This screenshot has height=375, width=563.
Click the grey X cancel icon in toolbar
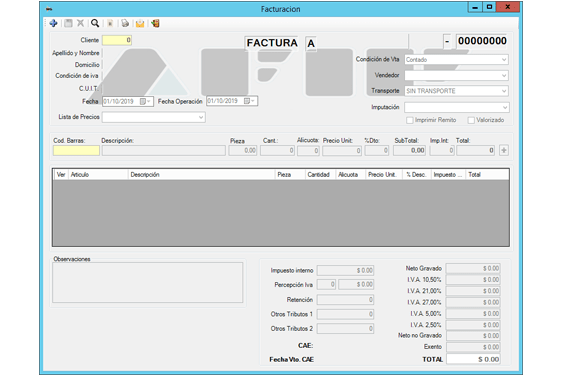pos(80,23)
